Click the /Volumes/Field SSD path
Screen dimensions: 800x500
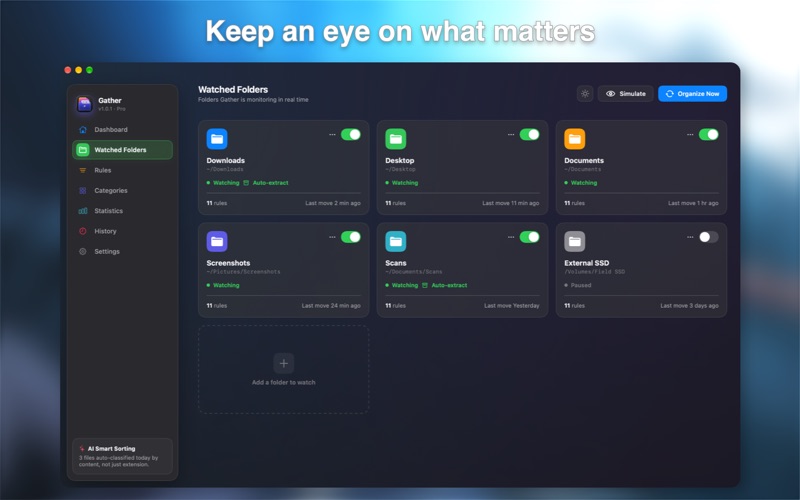594,272
